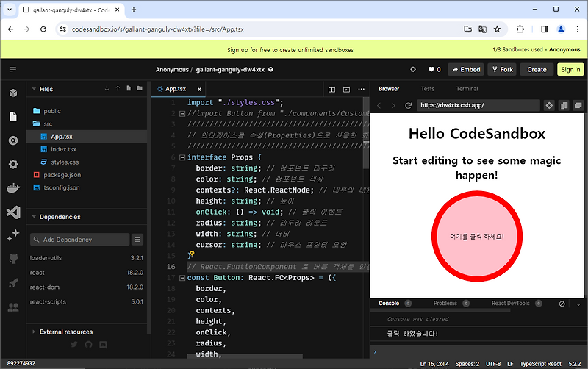Open the Search panel in sidebar
Image resolution: width=588 pixels, height=369 pixels.
tap(13, 140)
